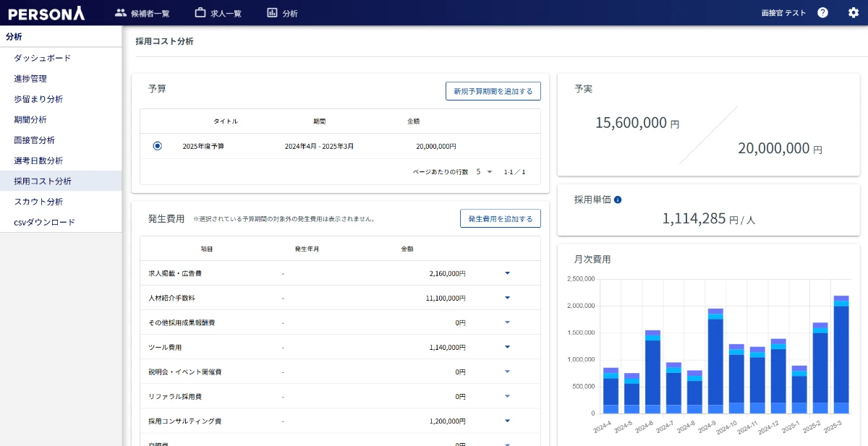Click the PERSONA logo
Image resolution: width=868 pixels, height=446 pixels.
point(46,13)
